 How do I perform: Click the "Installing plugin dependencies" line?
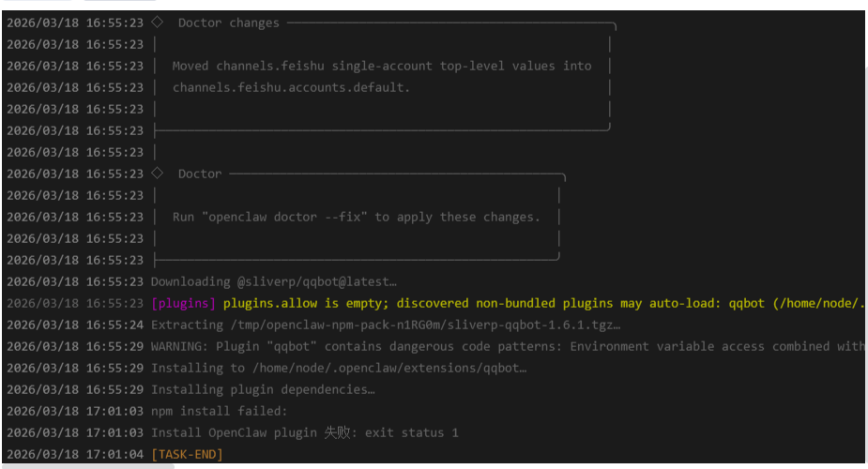point(263,389)
